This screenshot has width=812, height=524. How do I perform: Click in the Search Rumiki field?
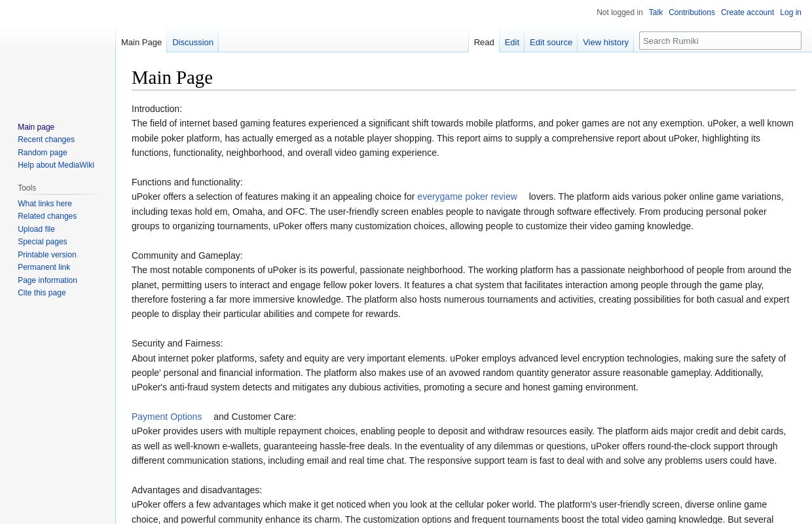tap(719, 41)
